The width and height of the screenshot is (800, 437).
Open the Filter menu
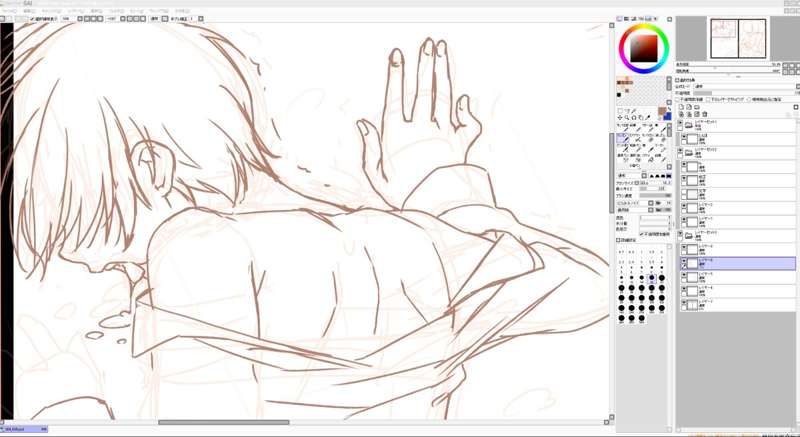pyautogui.click(x=115, y=10)
